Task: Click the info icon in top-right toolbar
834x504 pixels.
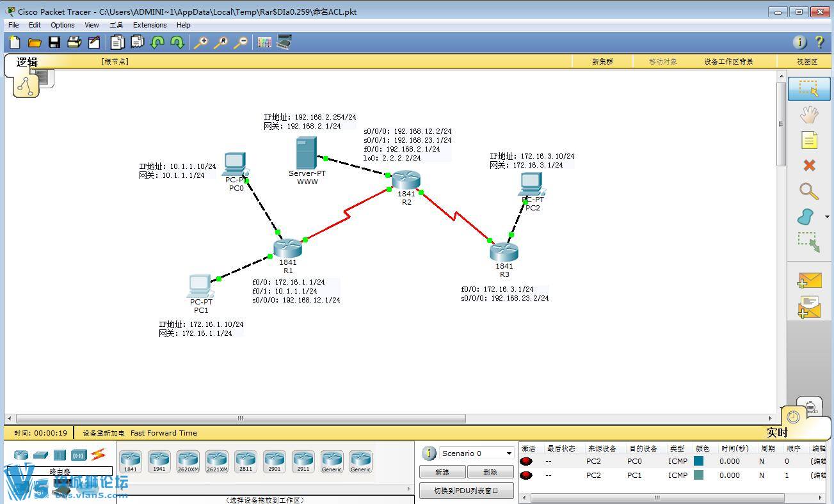Action: [800, 42]
